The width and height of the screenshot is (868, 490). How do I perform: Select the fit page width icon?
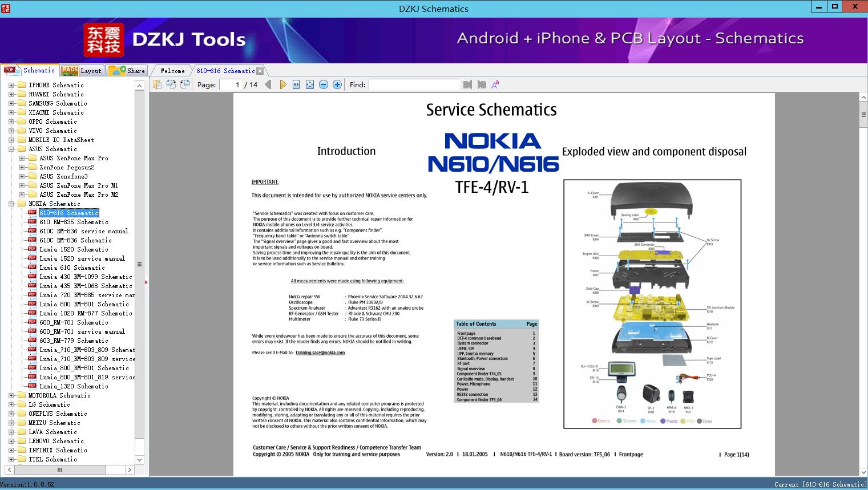[296, 84]
